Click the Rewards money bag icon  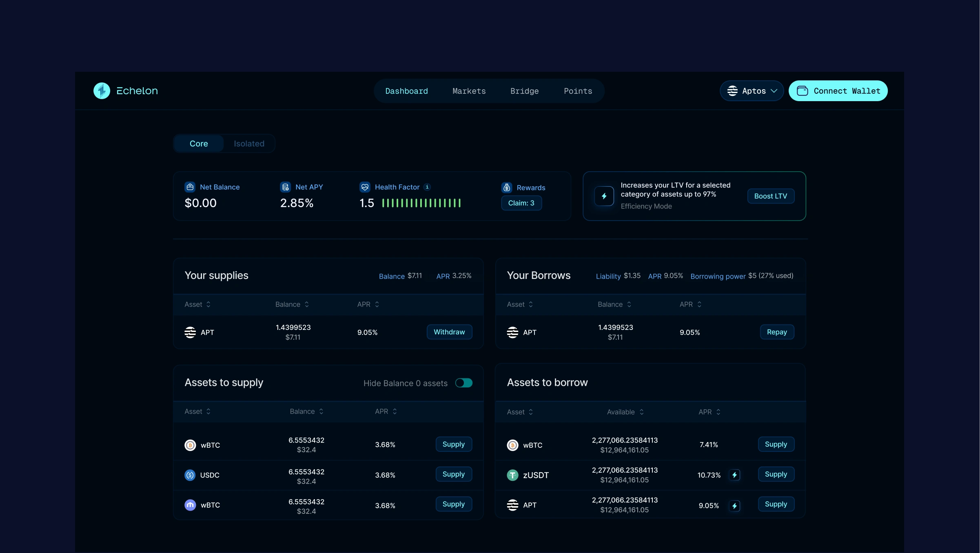pyautogui.click(x=507, y=187)
